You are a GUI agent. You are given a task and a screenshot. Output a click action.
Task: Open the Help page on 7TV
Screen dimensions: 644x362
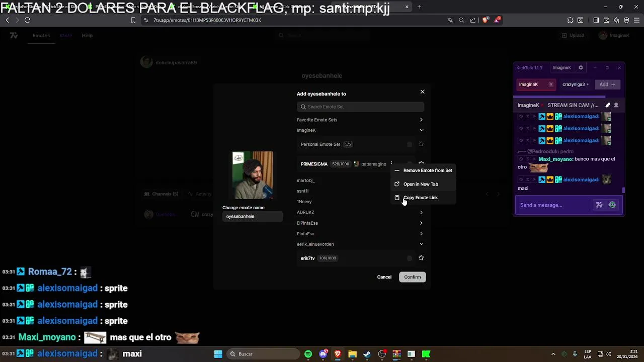(87, 36)
